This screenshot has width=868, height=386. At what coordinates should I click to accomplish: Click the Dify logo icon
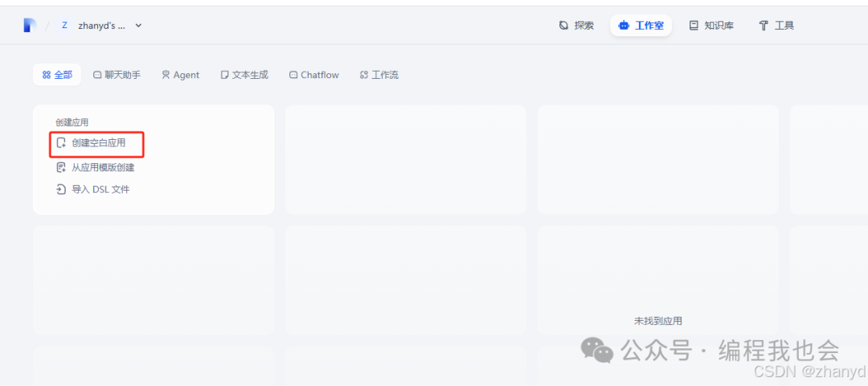[30, 26]
